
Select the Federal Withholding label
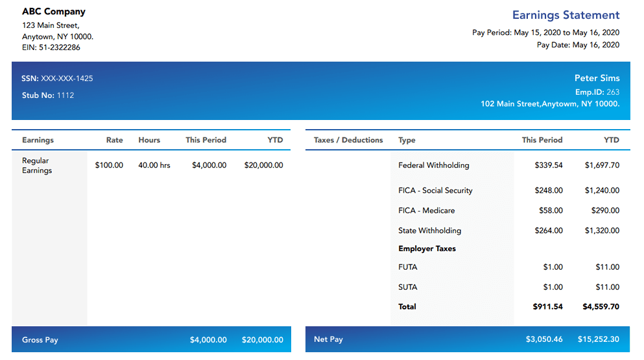point(434,165)
